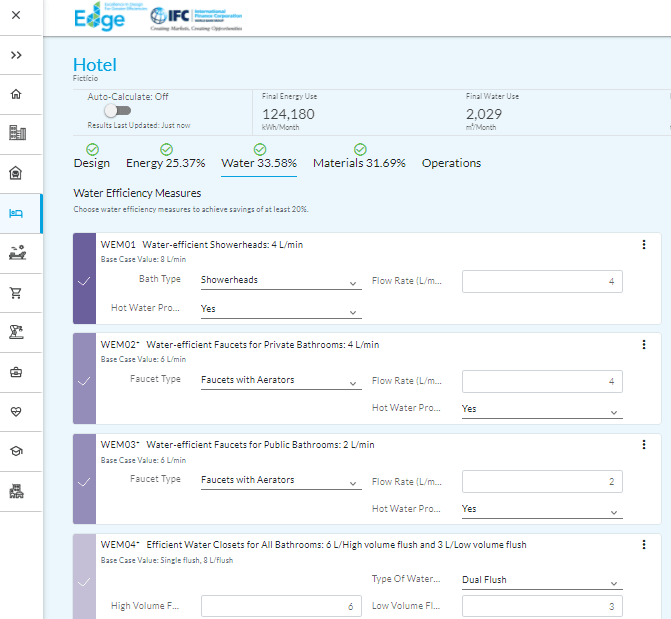Select the graduation cap education icon

click(x=16, y=451)
